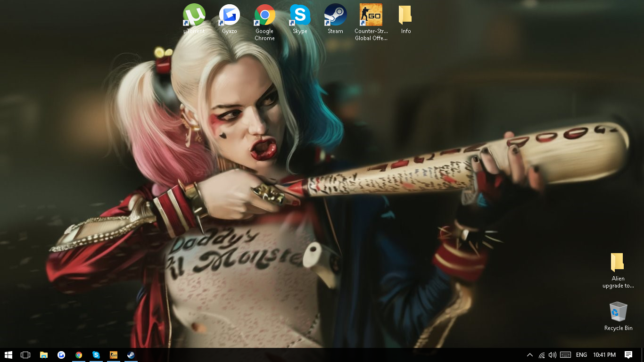Switch to Chrome via its taskbar button
This screenshot has width=644, height=362.
click(79, 355)
